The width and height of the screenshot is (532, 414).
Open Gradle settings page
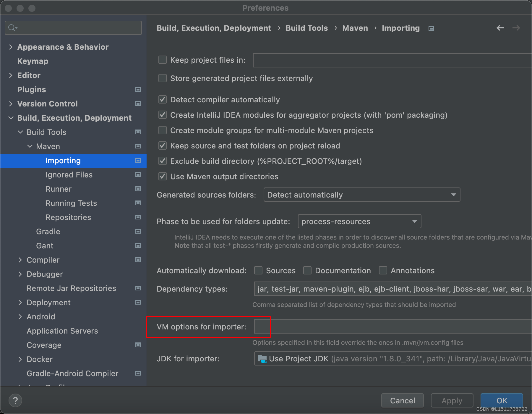click(x=48, y=232)
